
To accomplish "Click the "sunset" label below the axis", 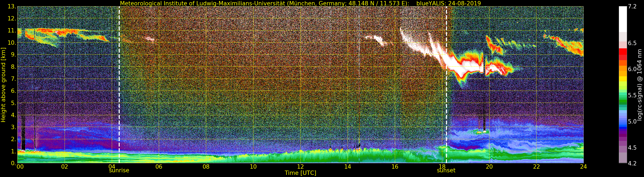I will tap(446, 171).
